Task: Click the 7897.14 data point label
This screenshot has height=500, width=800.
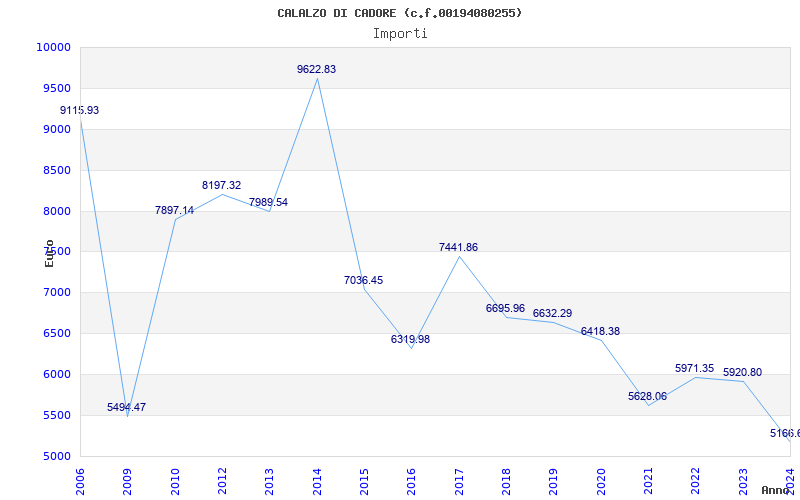Action: click(174, 210)
